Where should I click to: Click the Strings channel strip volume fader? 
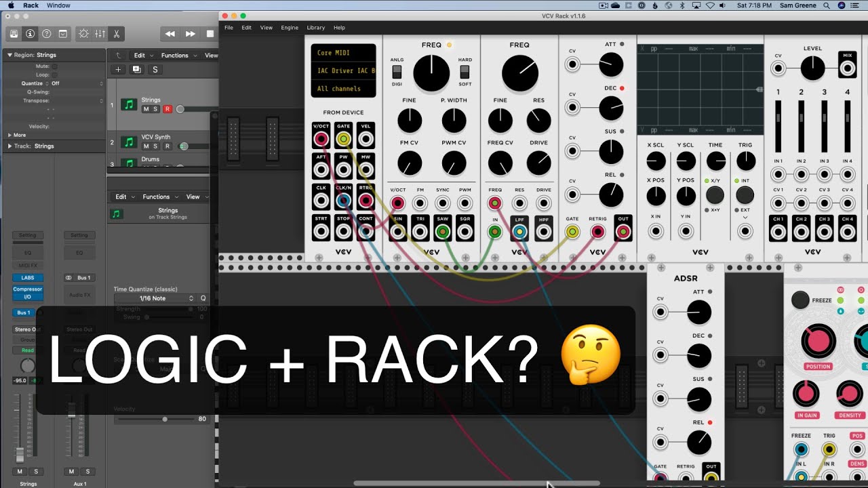click(20, 454)
